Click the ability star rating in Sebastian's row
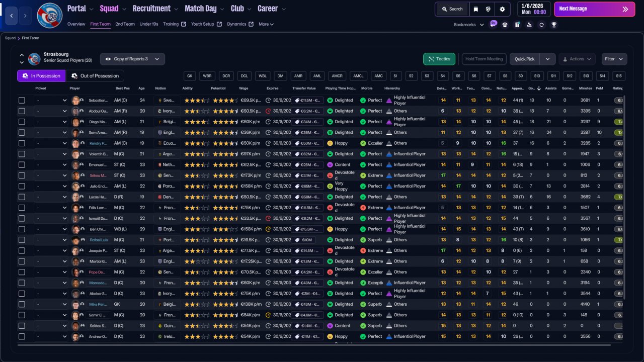 click(x=196, y=100)
